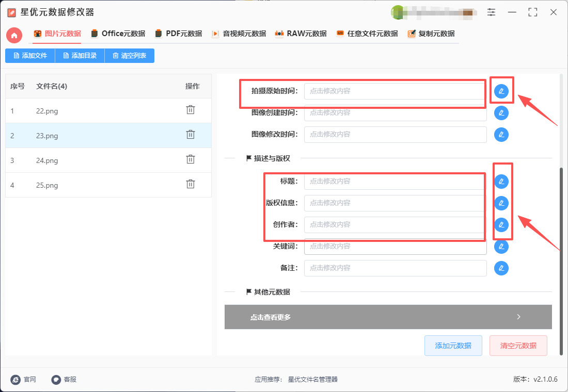Click the 描述与版权 section heading

pyautogui.click(x=268, y=158)
